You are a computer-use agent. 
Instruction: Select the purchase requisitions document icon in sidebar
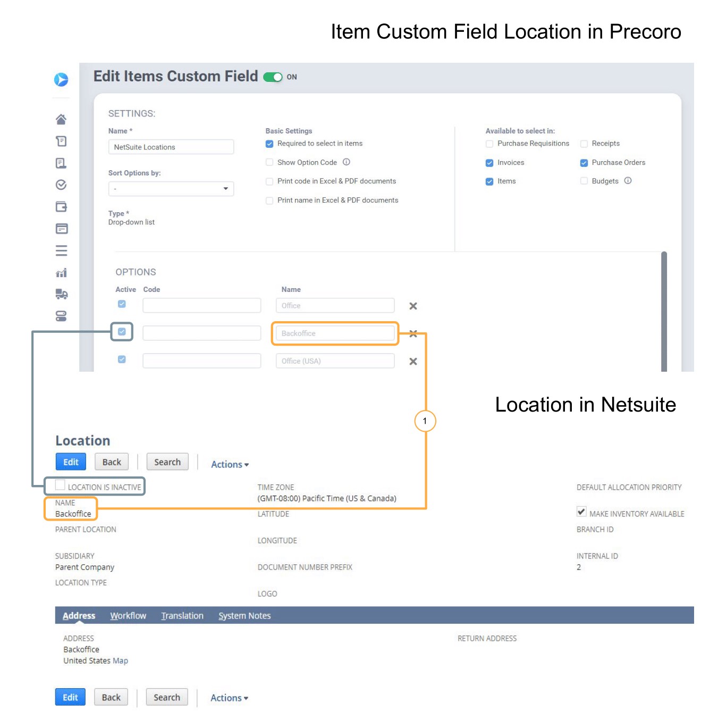pos(61,141)
